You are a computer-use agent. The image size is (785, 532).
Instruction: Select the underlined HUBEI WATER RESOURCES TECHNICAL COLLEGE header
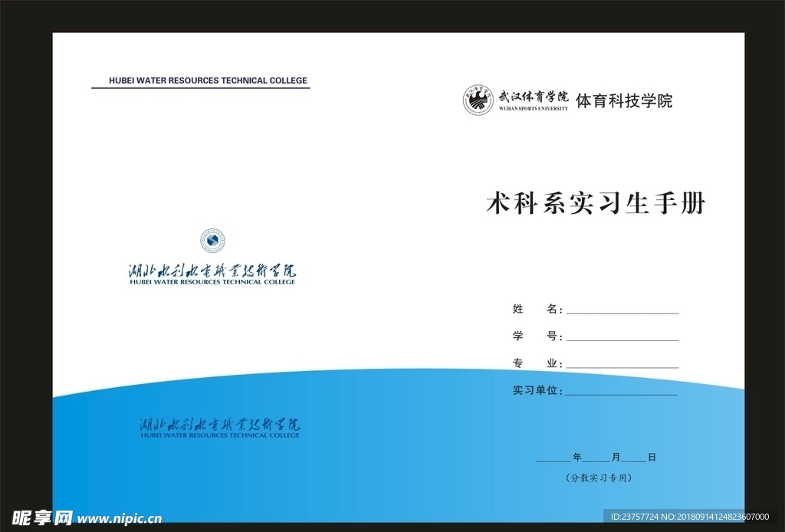tap(208, 80)
